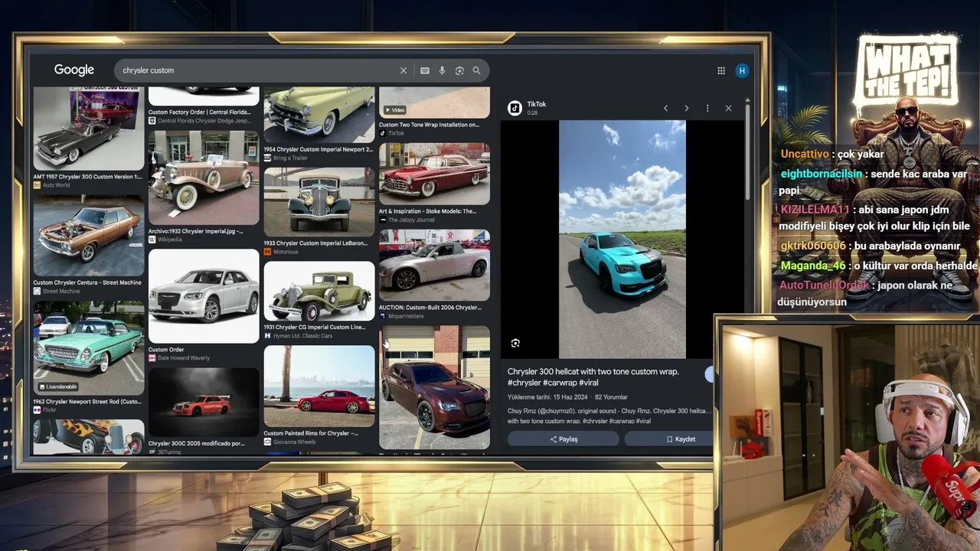Start a voice search with the microphone
The width and height of the screenshot is (980, 551).
point(442,70)
